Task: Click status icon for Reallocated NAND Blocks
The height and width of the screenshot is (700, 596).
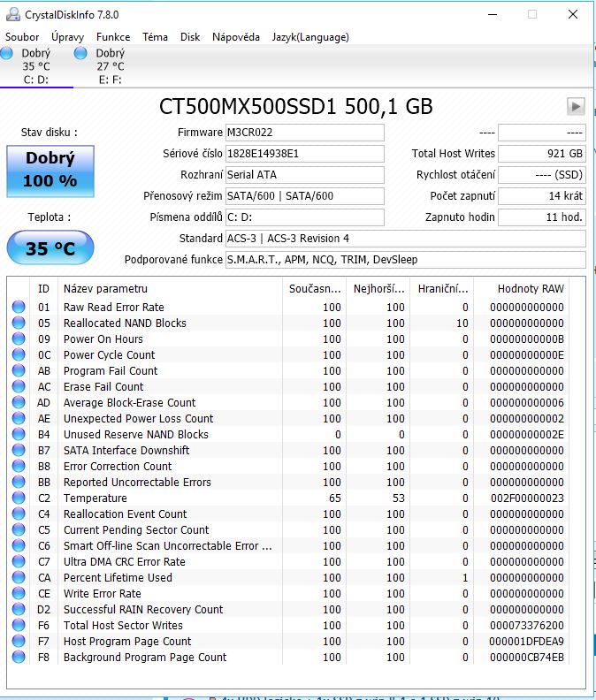Action: pyautogui.click(x=19, y=323)
